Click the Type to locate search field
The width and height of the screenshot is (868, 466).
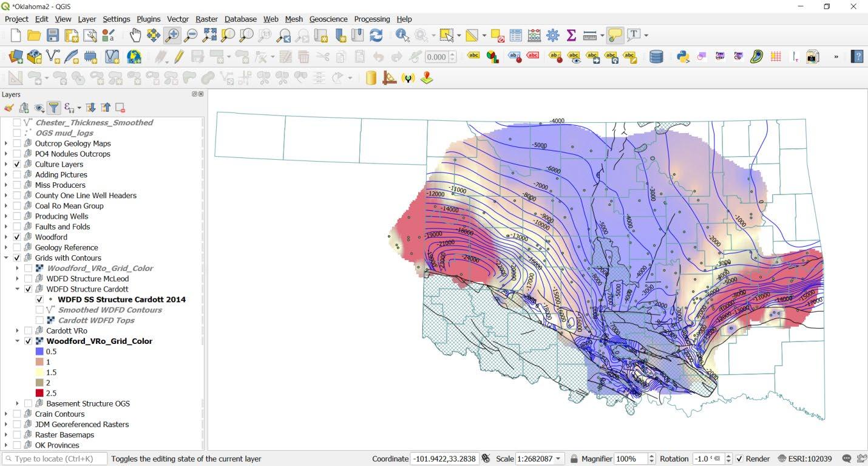click(55, 459)
